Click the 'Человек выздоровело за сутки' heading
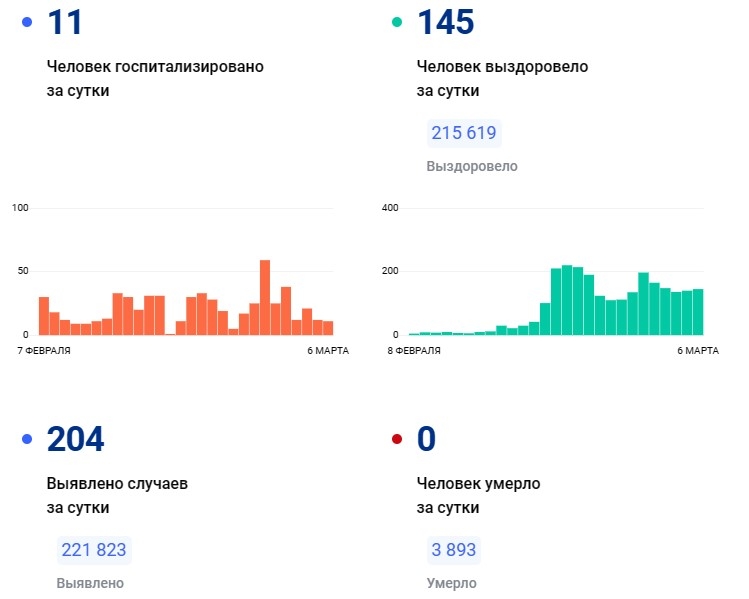The width and height of the screenshot is (749, 599). click(502, 78)
